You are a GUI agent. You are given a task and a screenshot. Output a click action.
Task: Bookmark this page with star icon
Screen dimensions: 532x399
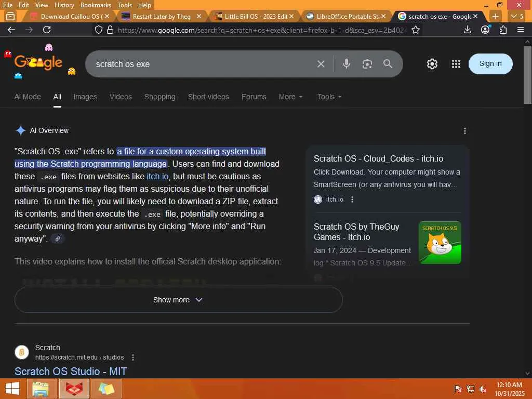415,30
